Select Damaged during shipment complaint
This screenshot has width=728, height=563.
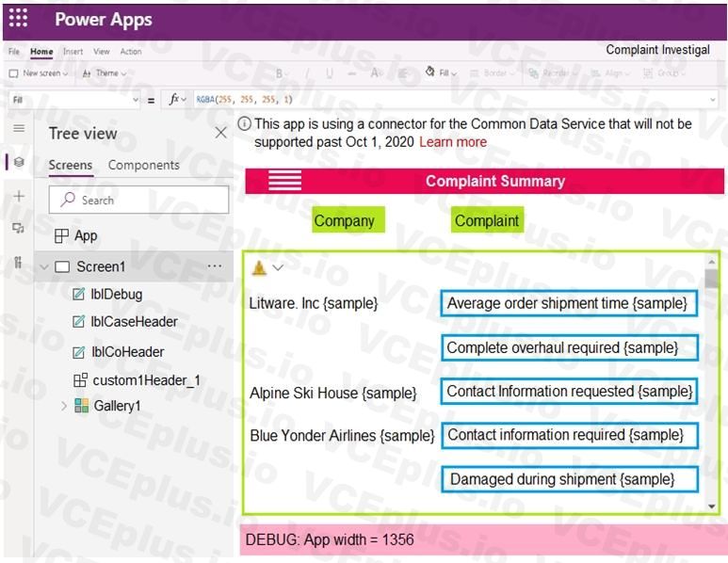tap(569, 479)
